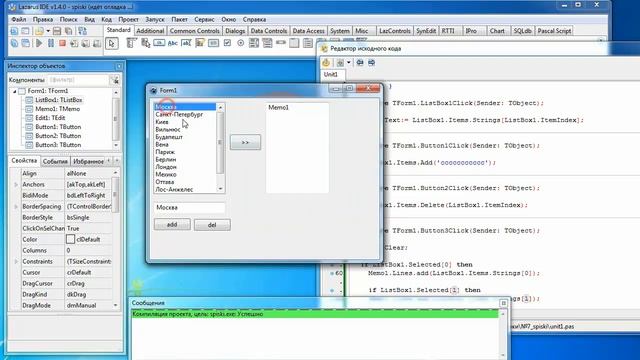The height and width of the screenshot is (360, 640).
Task: Click the Form1 list box scrollbar
Action: pos(220,148)
